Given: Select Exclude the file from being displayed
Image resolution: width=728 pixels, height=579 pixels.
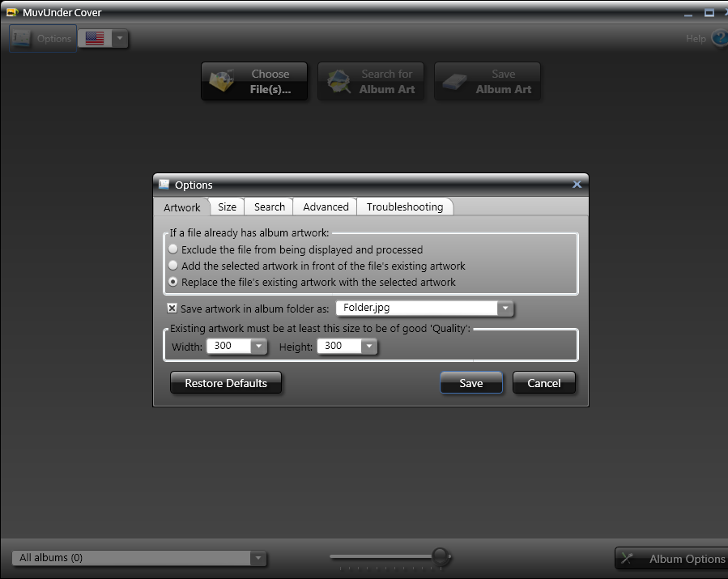Looking at the screenshot, I should coord(173,250).
